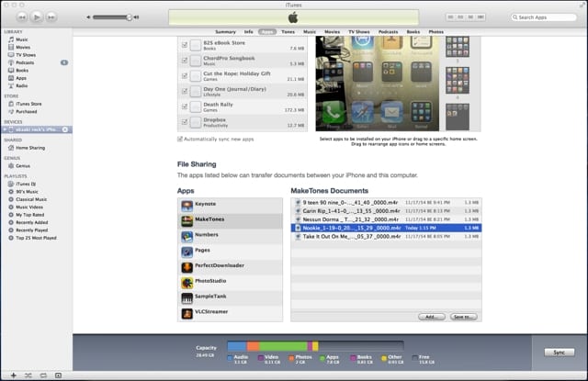Click the Play button

tap(37, 17)
